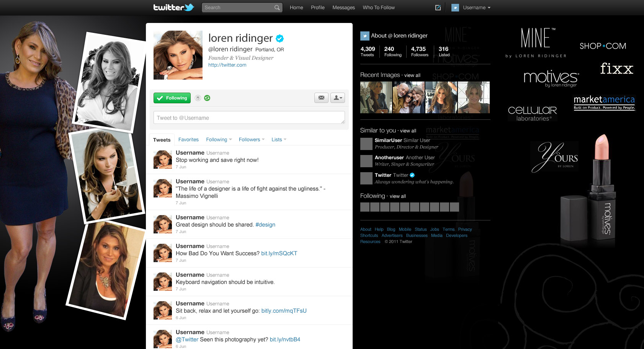Screen dimensions: 644x349
Task: Open the footer Resources link
Action: tap(370, 242)
